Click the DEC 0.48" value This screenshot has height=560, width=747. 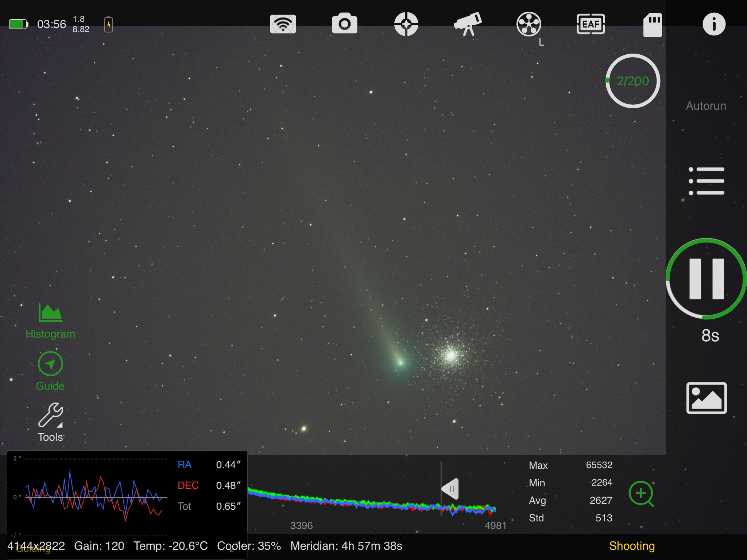pyautogui.click(x=228, y=485)
